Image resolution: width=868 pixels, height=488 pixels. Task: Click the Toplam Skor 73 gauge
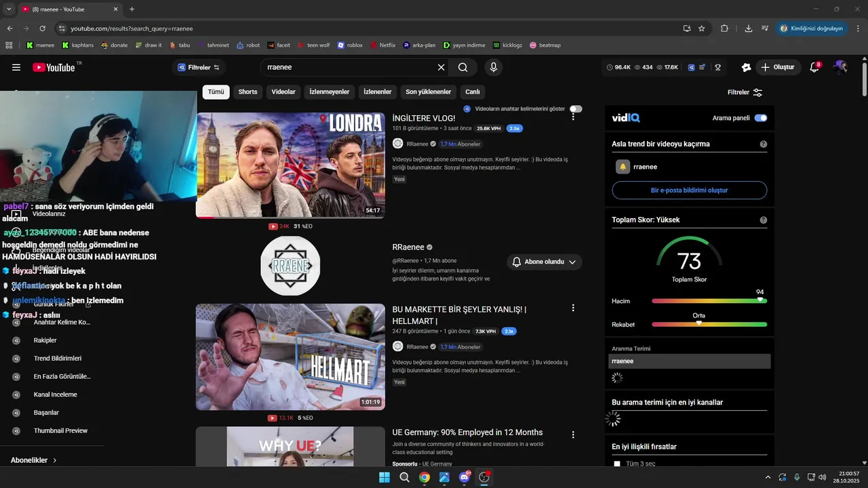pos(689,260)
